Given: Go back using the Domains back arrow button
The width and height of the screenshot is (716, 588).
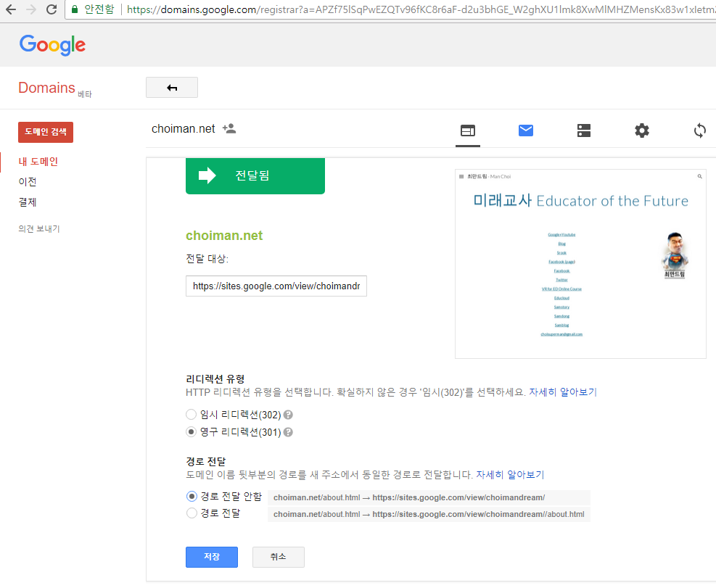Looking at the screenshot, I should pyautogui.click(x=172, y=87).
